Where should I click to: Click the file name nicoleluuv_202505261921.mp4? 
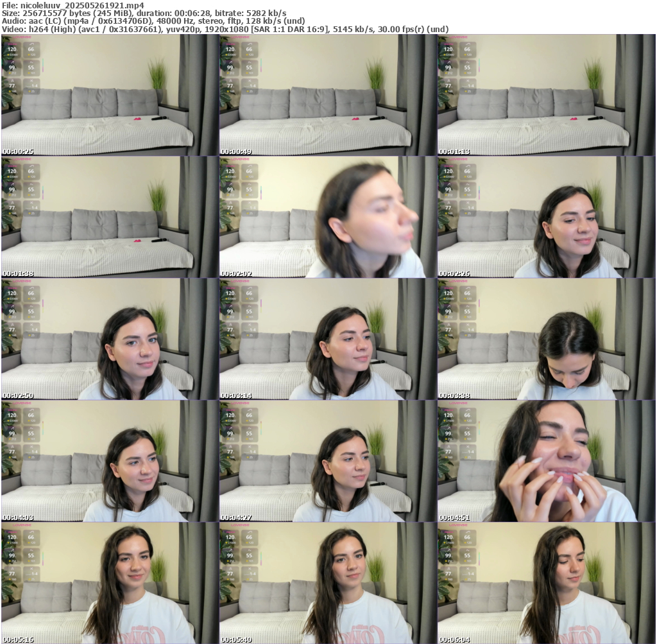coord(82,4)
